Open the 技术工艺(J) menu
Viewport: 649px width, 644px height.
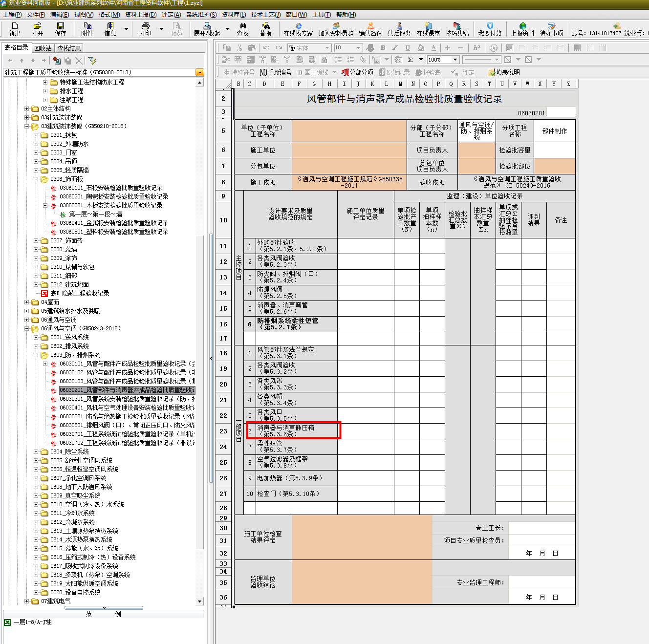pyautogui.click(x=265, y=15)
